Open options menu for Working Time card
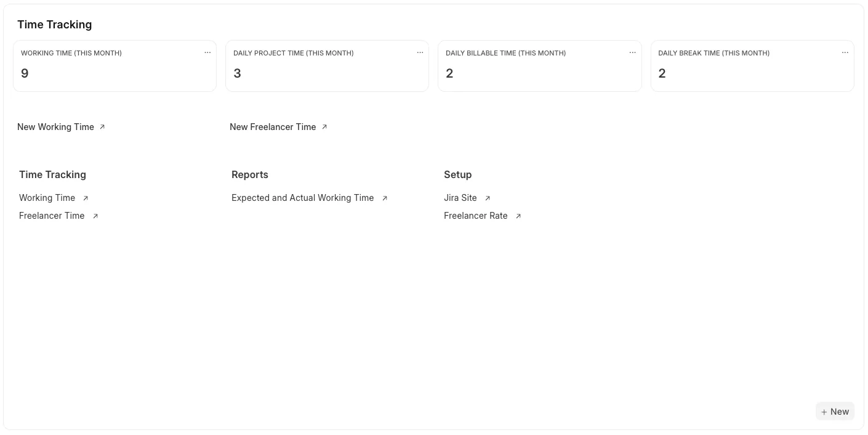This screenshot has width=868, height=435. click(207, 53)
